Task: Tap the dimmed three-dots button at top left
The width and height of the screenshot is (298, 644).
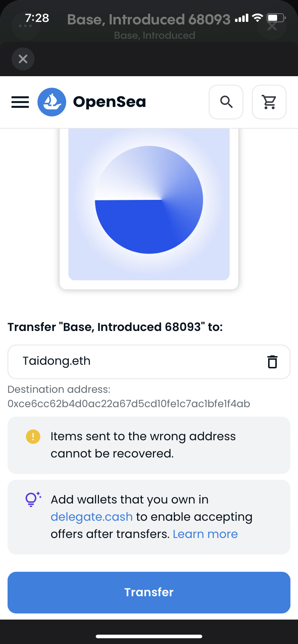Action: pyautogui.click(x=25, y=26)
